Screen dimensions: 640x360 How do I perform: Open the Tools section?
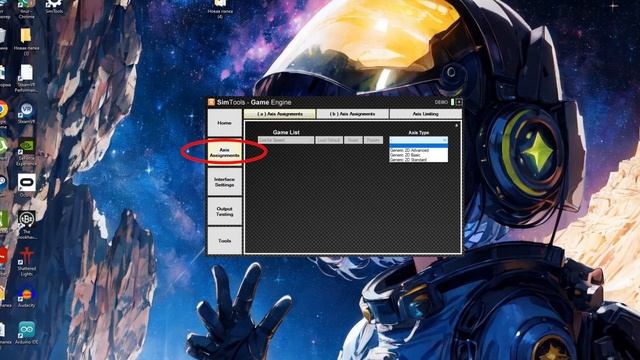(x=224, y=241)
